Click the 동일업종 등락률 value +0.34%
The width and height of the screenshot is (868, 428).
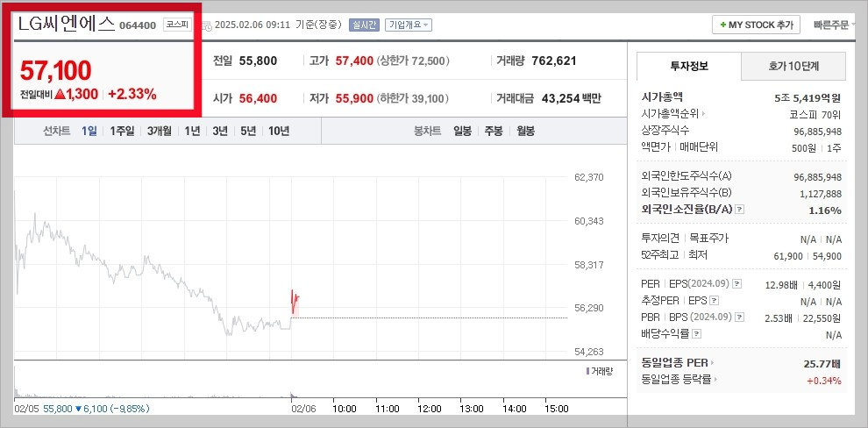click(823, 381)
